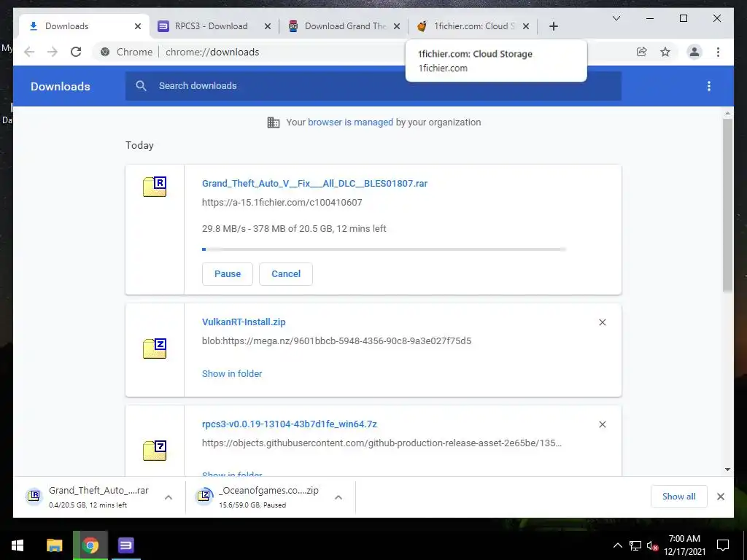Viewport: 747px width, 560px height.
Task: Switch to Download Grand Theft tab
Action: click(x=344, y=26)
